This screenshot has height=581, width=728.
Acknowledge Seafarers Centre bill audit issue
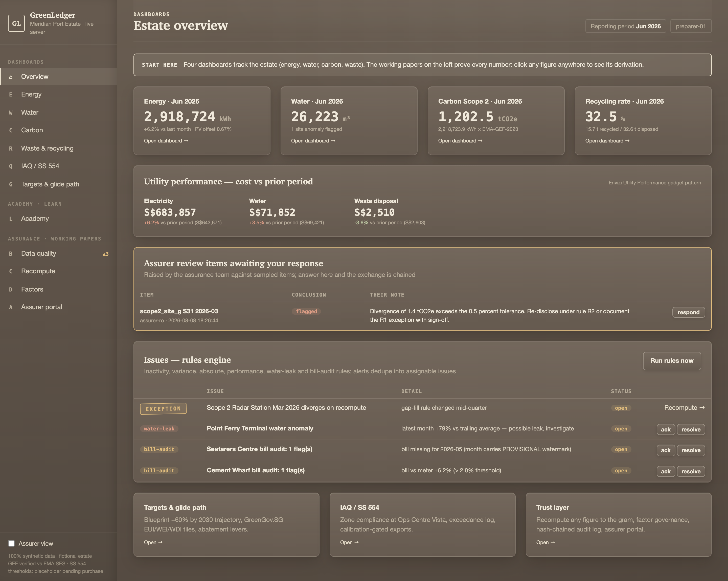[665, 450]
